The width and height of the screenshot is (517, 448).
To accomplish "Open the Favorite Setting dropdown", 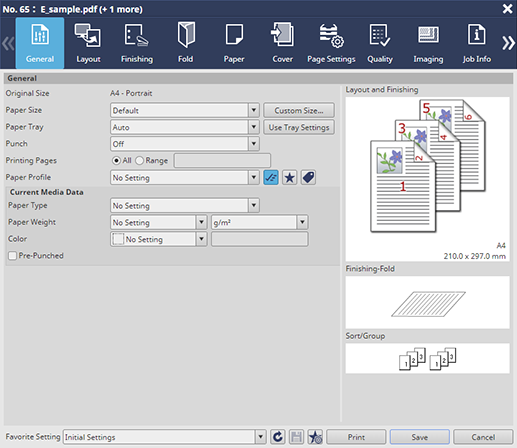I will tap(261, 437).
